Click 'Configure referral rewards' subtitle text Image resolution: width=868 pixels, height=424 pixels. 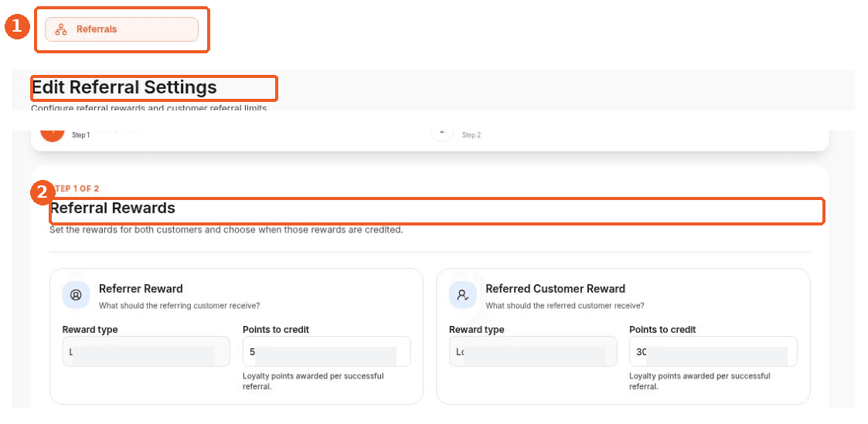tap(149, 108)
